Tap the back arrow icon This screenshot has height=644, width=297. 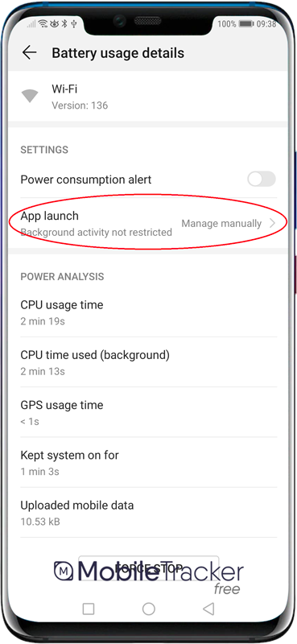[29, 52]
